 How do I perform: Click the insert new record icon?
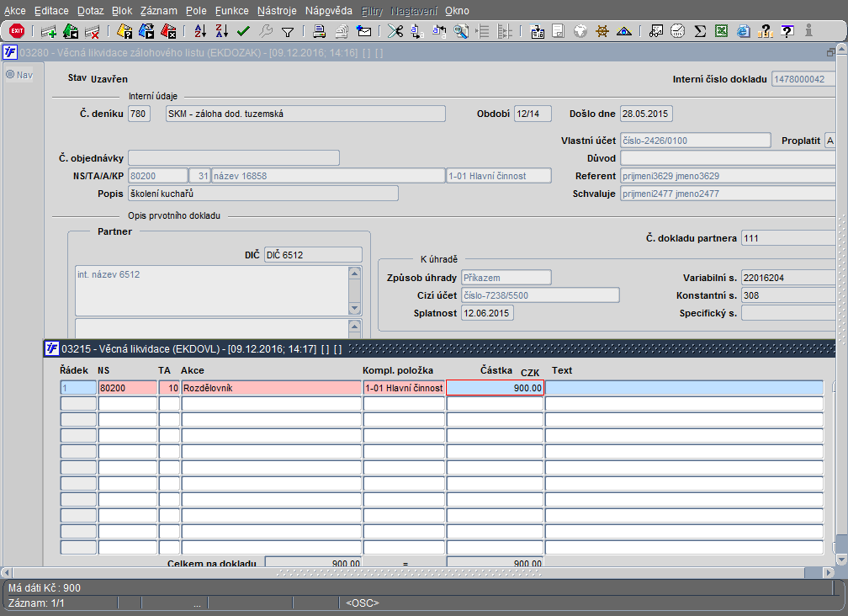pos(49,31)
